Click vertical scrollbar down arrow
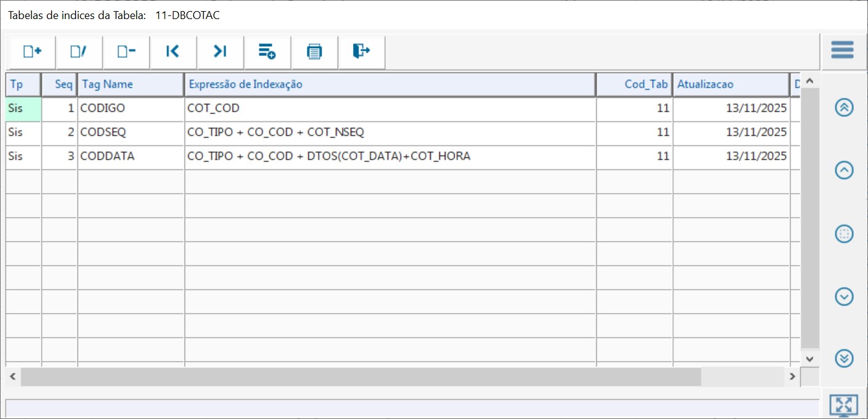The image size is (868, 419). (x=810, y=358)
